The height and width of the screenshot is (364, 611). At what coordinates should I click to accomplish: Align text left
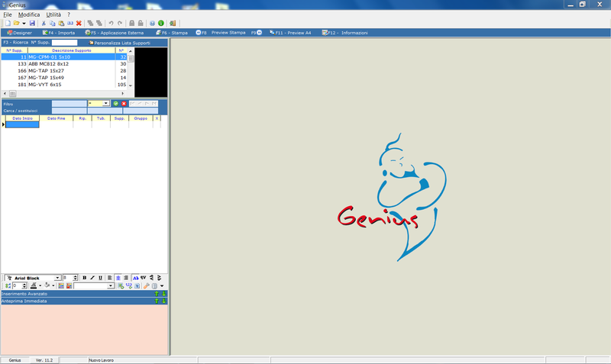pyautogui.click(x=110, y=278)
